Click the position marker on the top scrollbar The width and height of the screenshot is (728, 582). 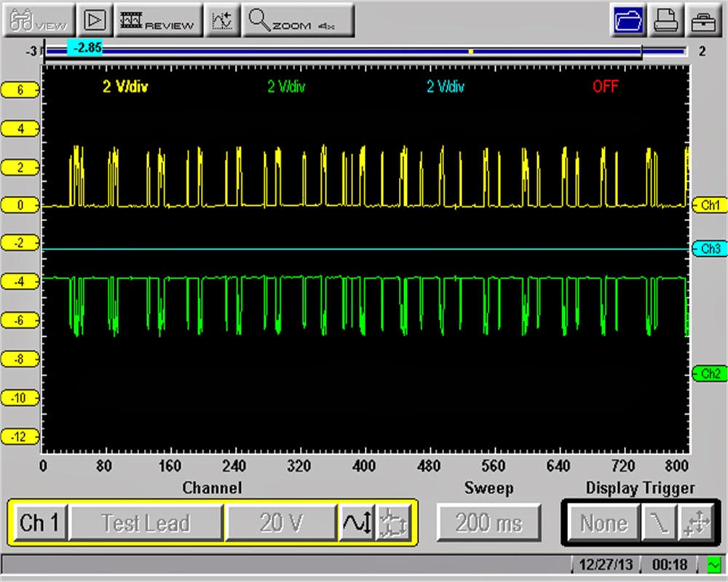point(471,51)
